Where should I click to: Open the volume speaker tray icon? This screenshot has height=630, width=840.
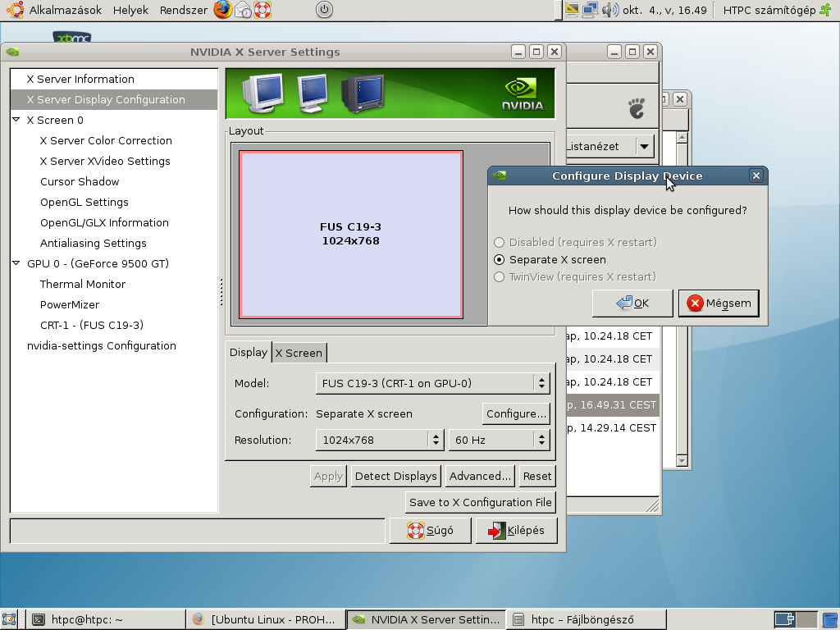pos(610,10)
